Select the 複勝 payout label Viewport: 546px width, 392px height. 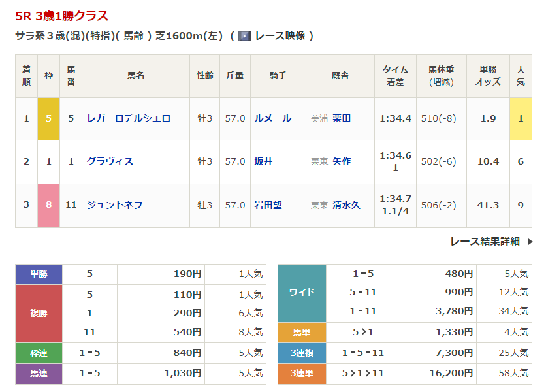[39, 314]
